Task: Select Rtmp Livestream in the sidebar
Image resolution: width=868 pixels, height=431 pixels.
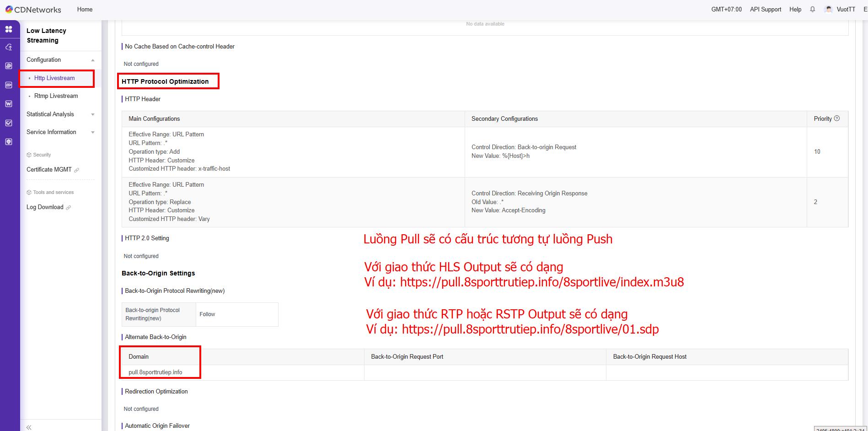Action: point(56,96)
